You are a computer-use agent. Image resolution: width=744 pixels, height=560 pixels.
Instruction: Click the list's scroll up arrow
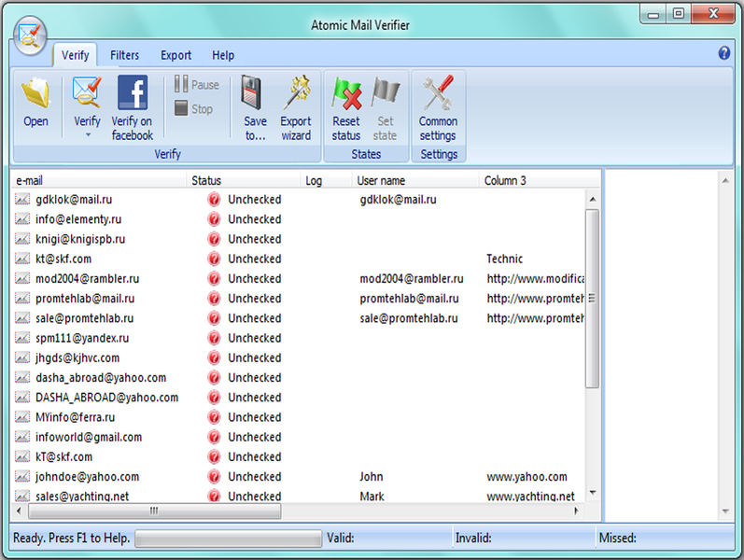(x=593, y=200)
